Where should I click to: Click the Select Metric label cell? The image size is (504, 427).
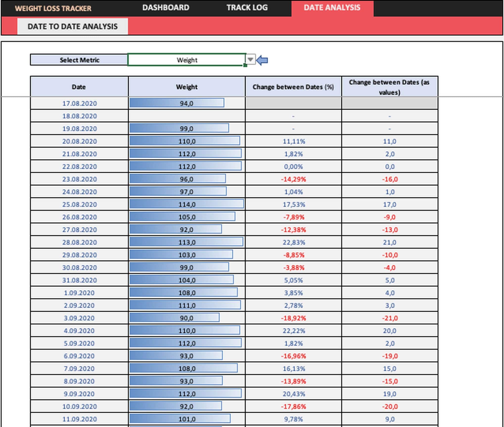click(79, 60)
